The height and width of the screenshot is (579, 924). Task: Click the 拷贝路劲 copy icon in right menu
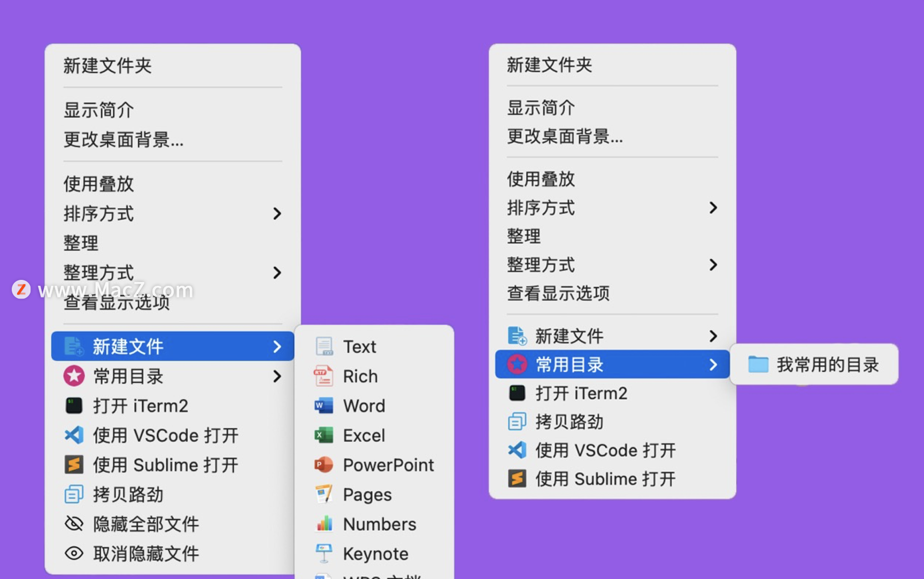(x=517, y=422)
